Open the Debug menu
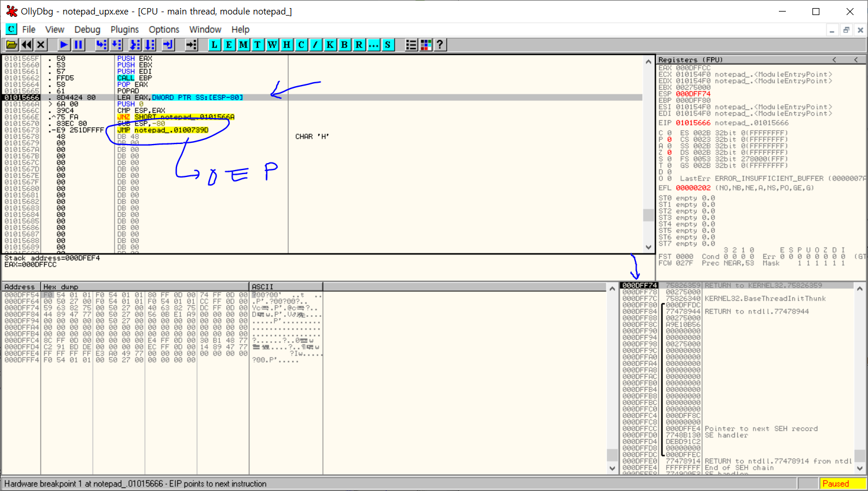868x491 pixels. [x=87, y=29]
